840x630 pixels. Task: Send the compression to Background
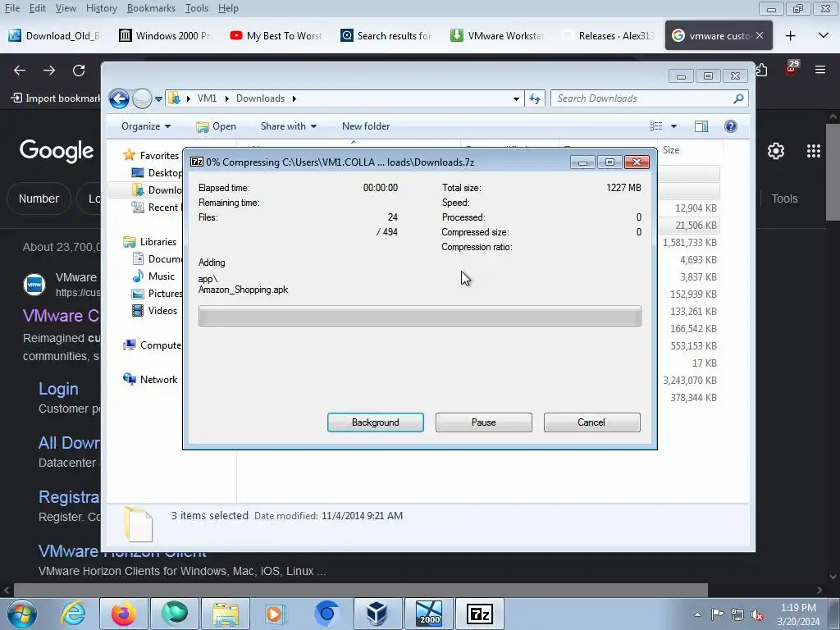click(375, 422)
